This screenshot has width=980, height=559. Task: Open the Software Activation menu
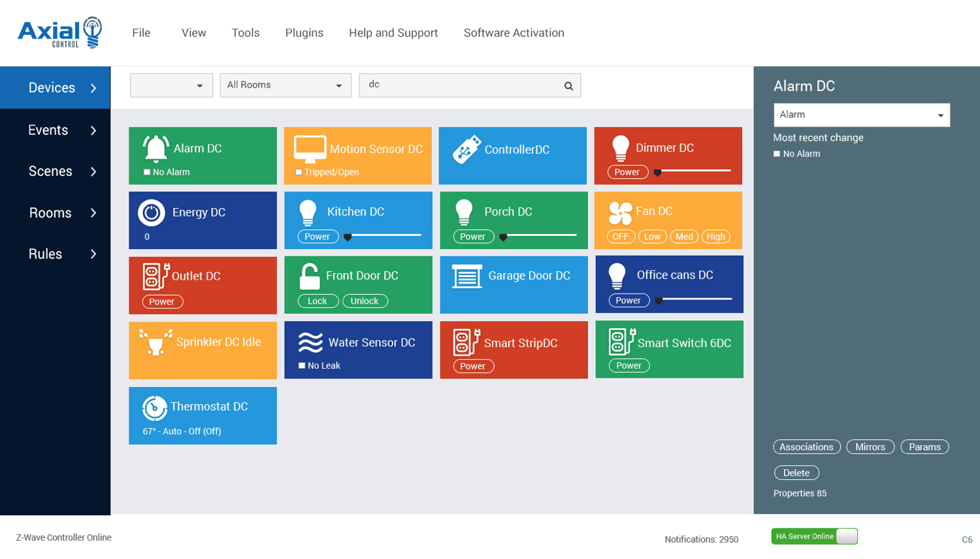pyautogui.click(x=514, y=33)
